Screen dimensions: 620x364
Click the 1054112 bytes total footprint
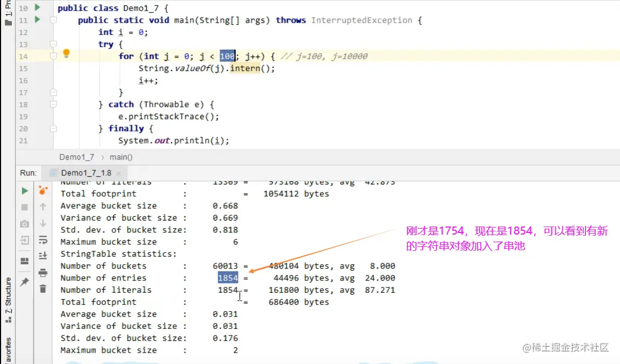296,194
